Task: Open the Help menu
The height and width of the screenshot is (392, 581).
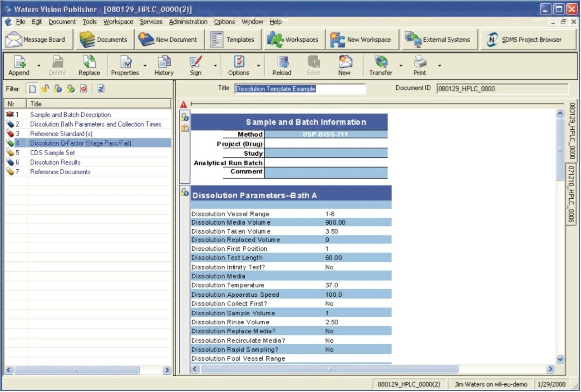Action: click(276, 22)
